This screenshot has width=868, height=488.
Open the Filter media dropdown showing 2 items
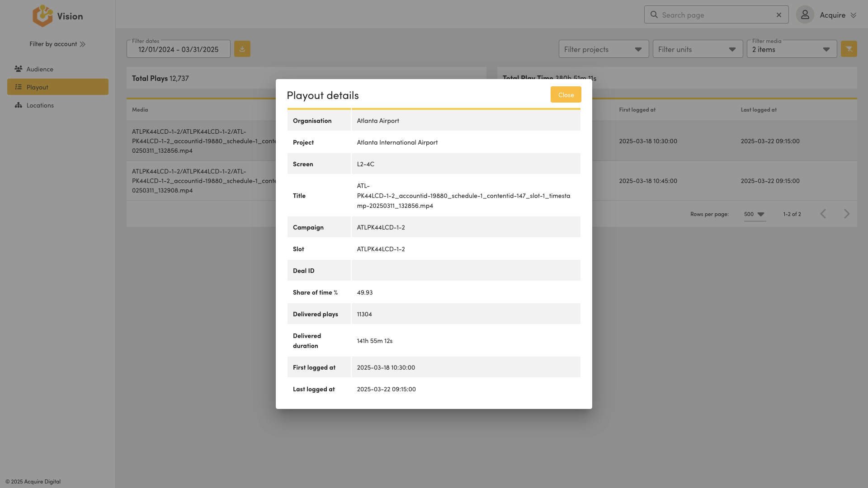(792, 49)
